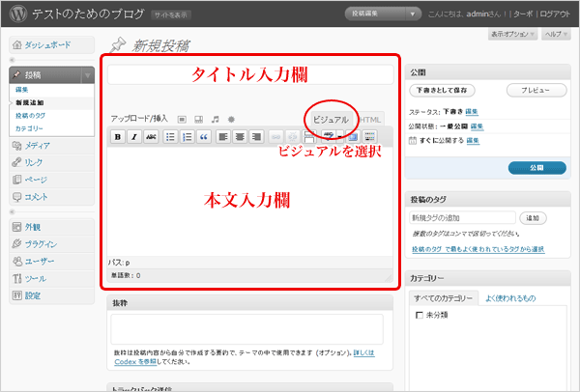The width and height of the screenshot is (580, 392).
Task: Edit すぐに公開する schedule via 編集 link
Action: pos(473,140)
